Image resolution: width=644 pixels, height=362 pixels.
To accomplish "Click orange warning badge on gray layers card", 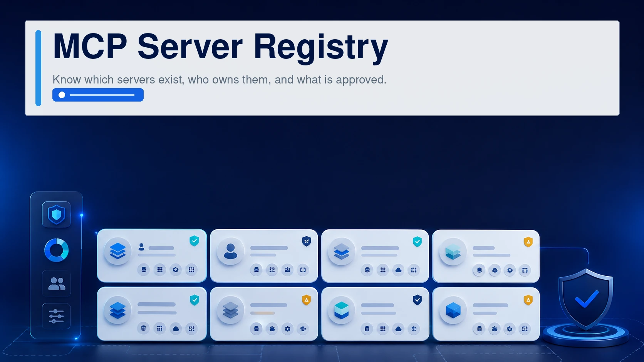I will coord(306,300).
